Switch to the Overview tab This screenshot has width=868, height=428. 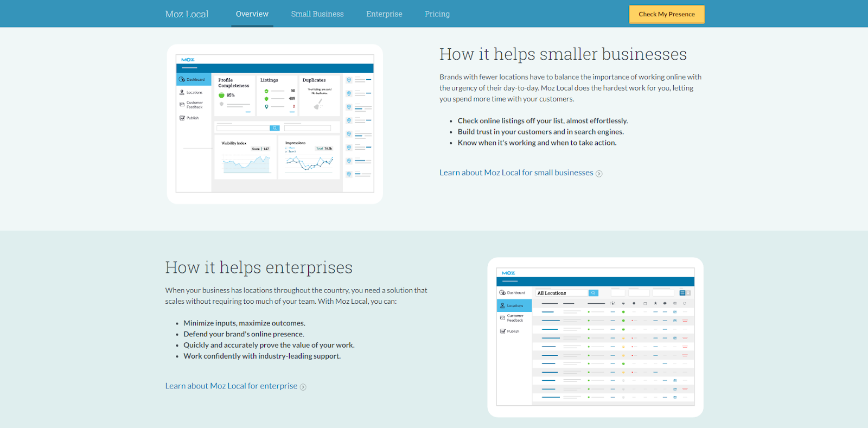point(252,14)
